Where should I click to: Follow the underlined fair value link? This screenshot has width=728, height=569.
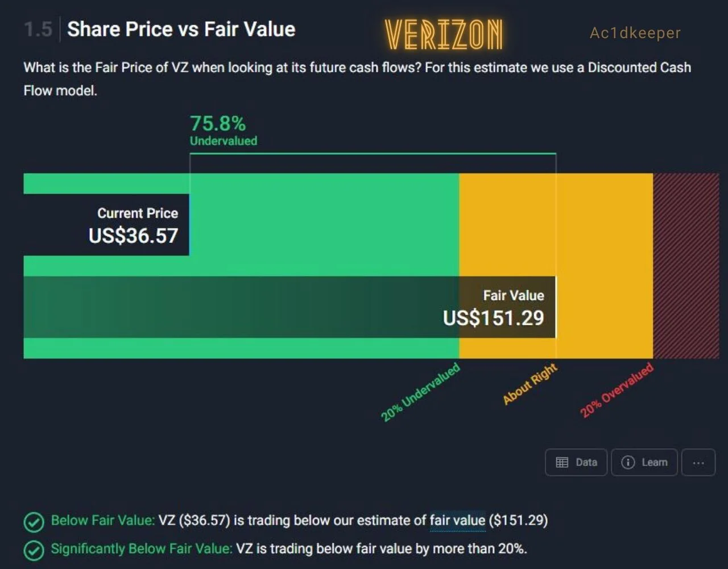tap(457, 520)
